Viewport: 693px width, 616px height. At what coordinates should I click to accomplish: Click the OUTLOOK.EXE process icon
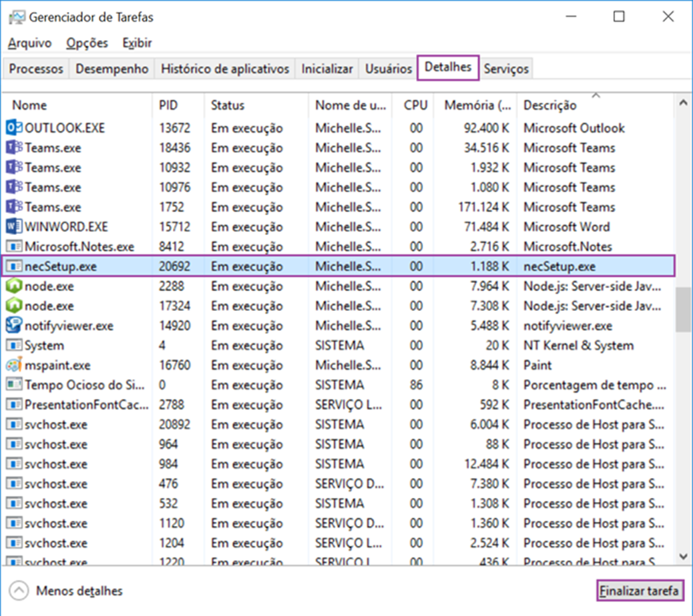pyautogui.click(x=14, y=127)
